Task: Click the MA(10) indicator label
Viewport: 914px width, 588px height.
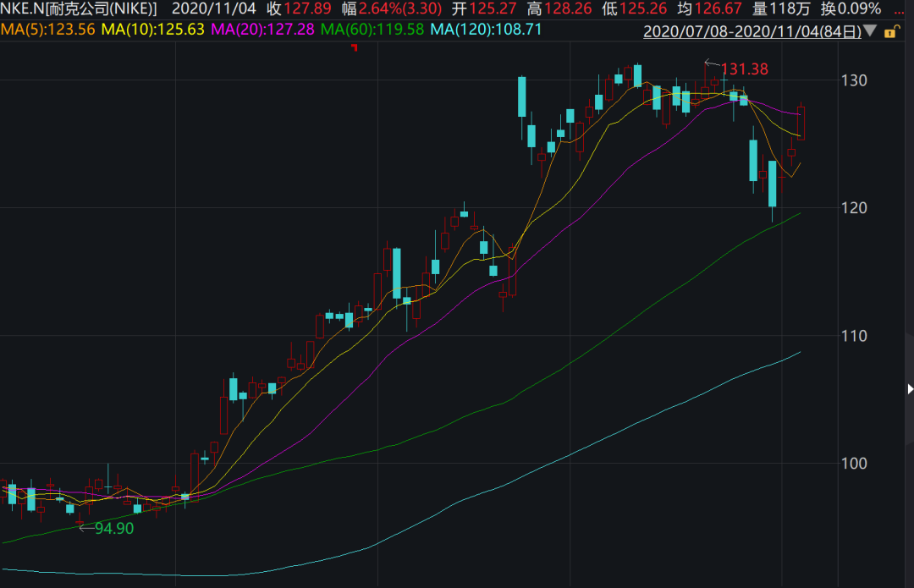Action: pos(152,30)
